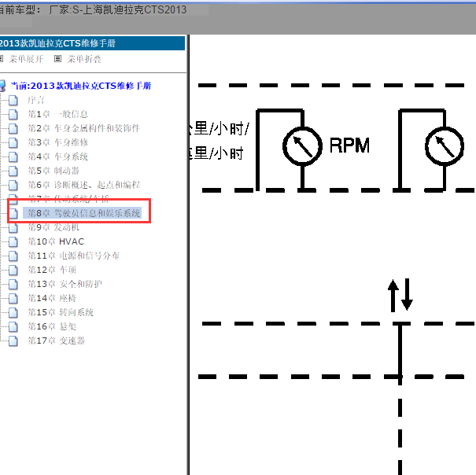Open the 序言 preface entry
This screenshot has height=475, width=476.
click(36, 100)
